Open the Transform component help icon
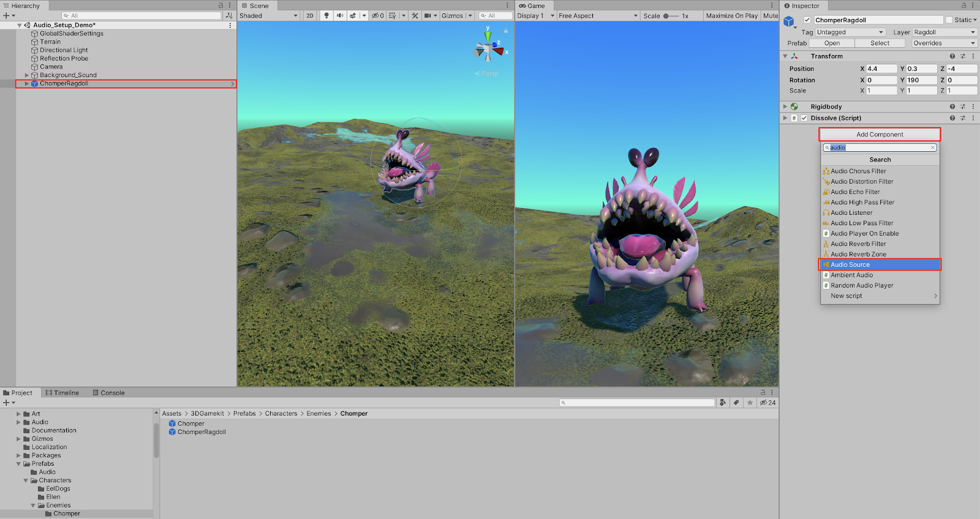The width and height of the screenshot is (980, 519). (952, 56)
